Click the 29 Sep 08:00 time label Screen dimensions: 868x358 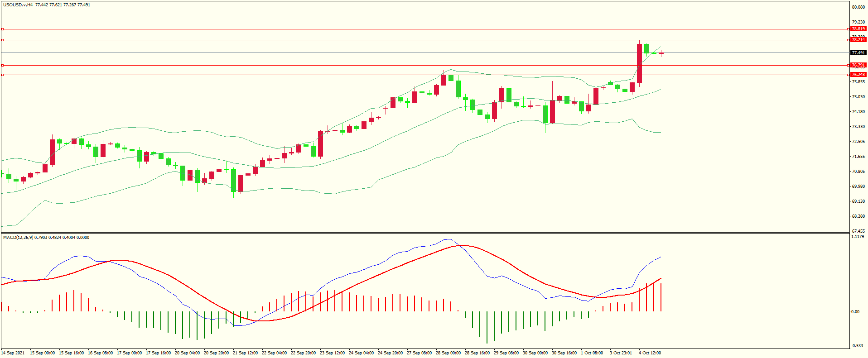(x=506, y=353)
